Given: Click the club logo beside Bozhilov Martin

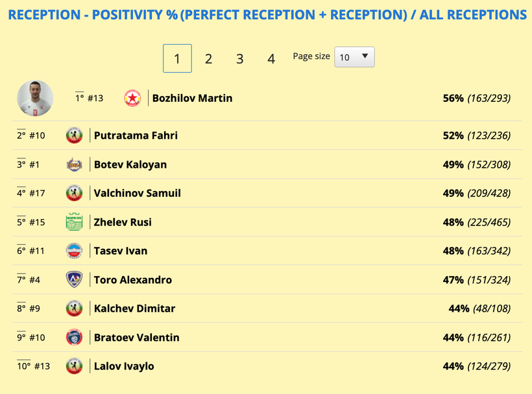Looking at the screenshot, I should [x=132, y=98].
